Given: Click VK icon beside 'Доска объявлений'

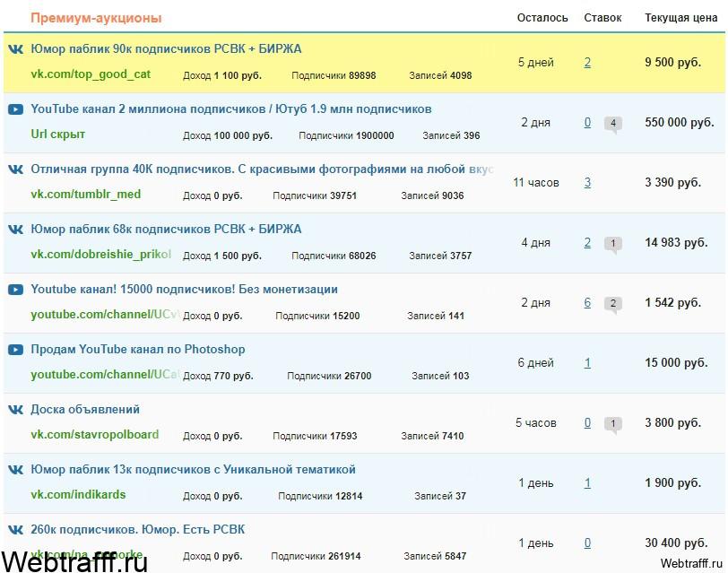Looking at the screenshot, I should coord(16,409).
